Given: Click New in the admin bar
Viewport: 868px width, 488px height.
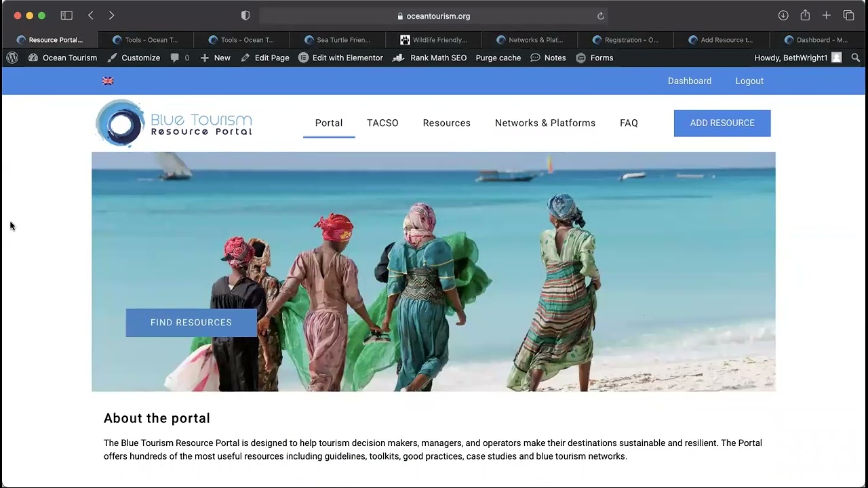Looking at the screenshot, I should 215,58.
